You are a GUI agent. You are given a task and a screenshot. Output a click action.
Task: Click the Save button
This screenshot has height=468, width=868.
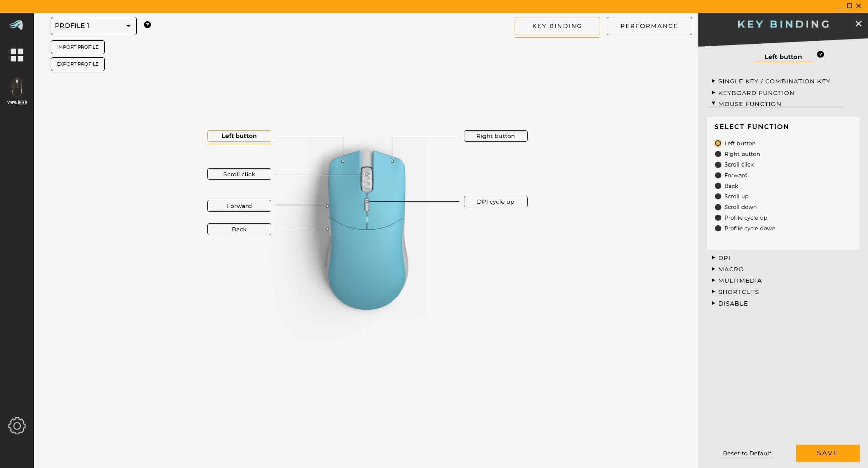pyautogui.click(x=827, y=453)
